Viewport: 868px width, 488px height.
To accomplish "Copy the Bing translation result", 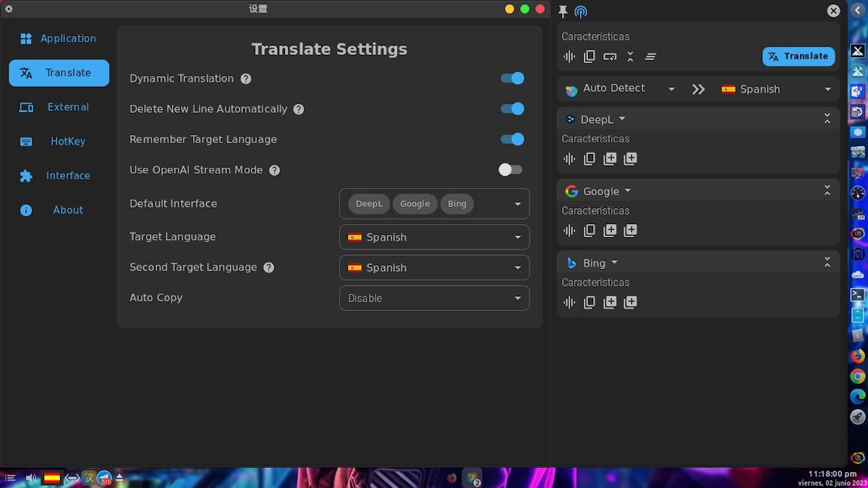I will pyautogui.click(x=590, y=302).
